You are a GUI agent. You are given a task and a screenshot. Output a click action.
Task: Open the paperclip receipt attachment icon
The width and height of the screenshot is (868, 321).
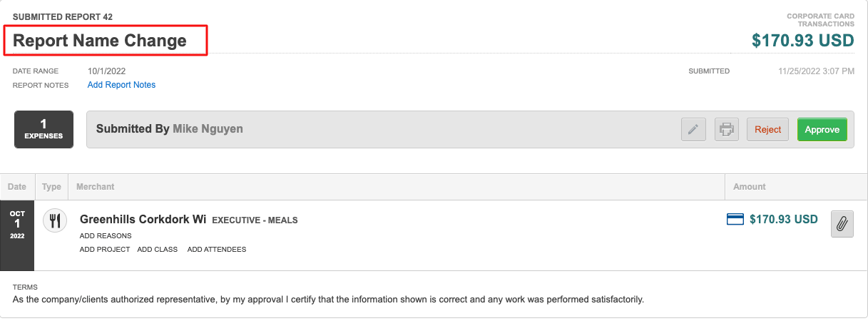pos(842,224)
